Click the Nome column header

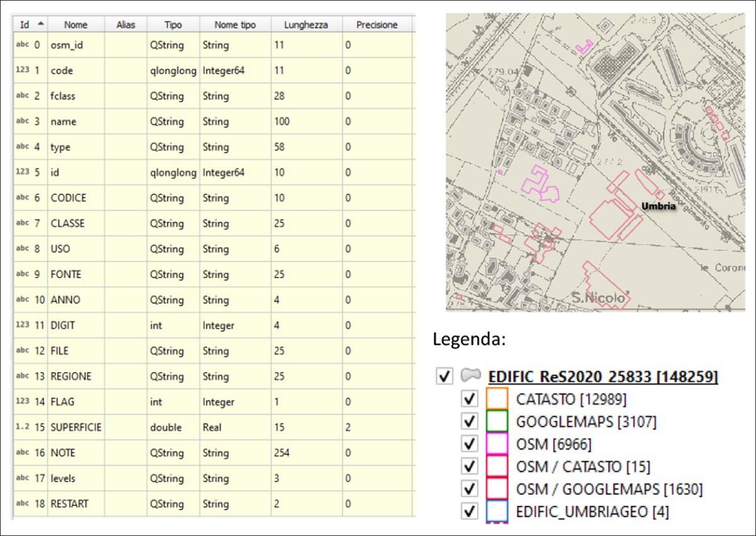click(x=76, y=25)
